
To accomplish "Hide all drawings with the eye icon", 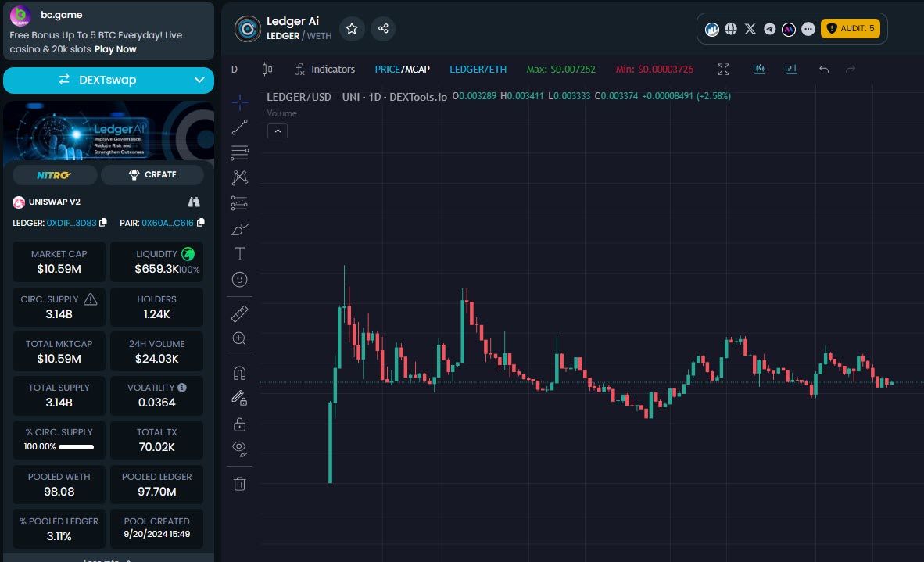I will tap(238, 448).
